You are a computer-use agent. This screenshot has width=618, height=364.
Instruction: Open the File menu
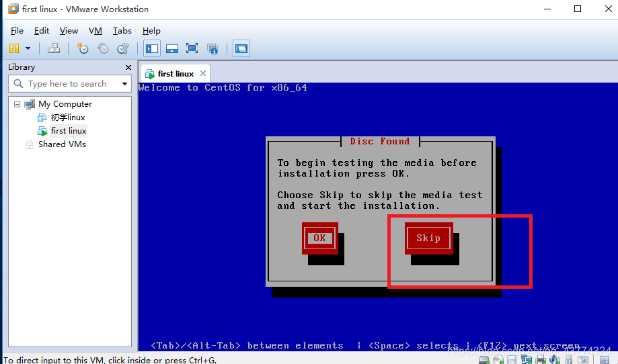[17, 31]
